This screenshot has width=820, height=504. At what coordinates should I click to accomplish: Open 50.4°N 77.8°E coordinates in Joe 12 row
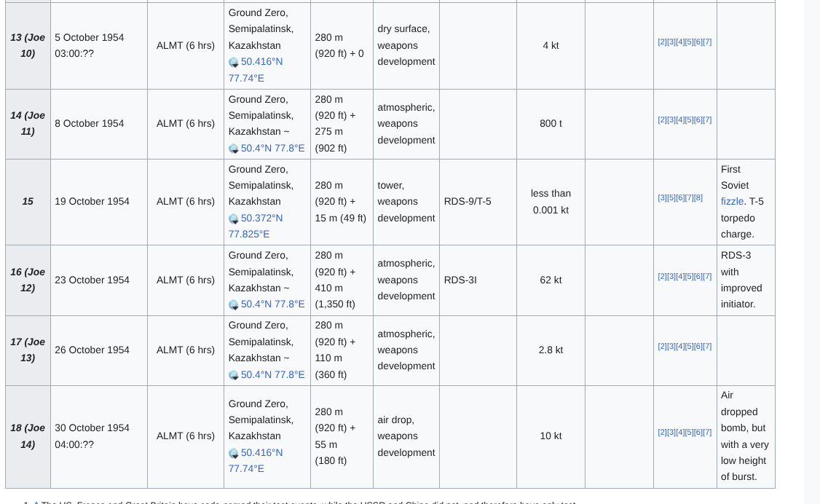pyautogui.click(x=272, y=304)
